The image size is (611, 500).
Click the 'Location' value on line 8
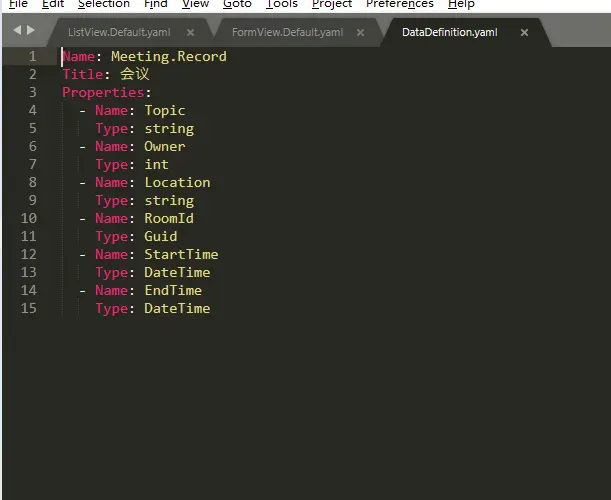pos(177,182)
